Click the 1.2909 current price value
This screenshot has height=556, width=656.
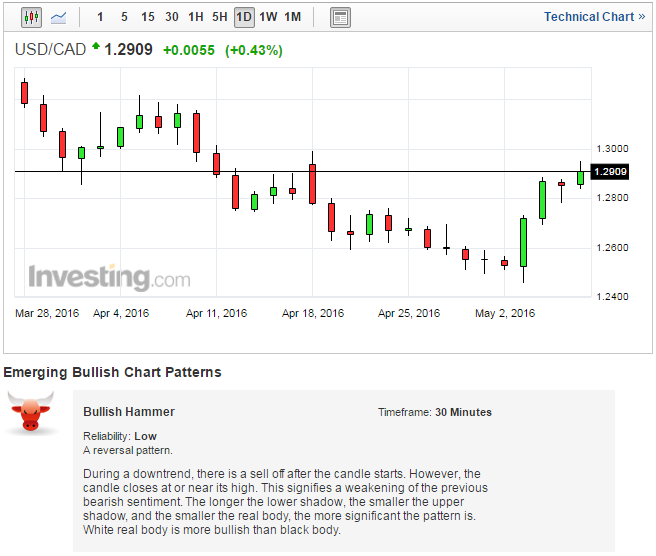pyautogui.click(x=128, y=49)
